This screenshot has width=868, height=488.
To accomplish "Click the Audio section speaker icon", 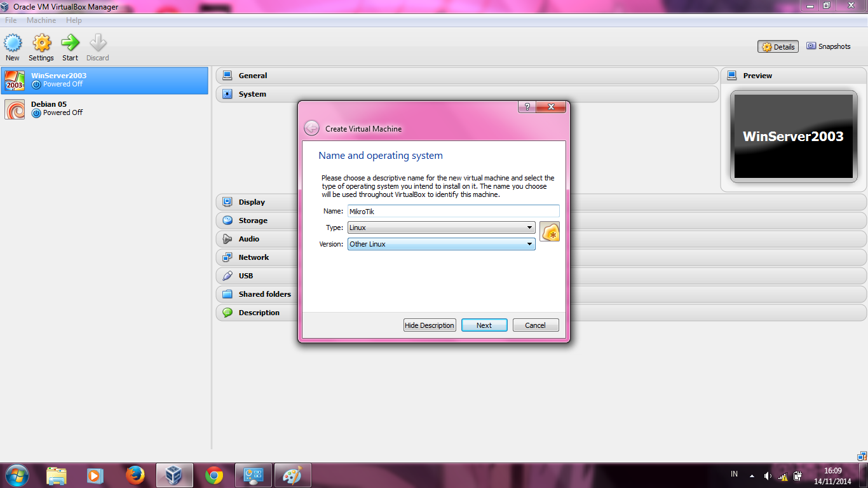I will coord(227,239).
